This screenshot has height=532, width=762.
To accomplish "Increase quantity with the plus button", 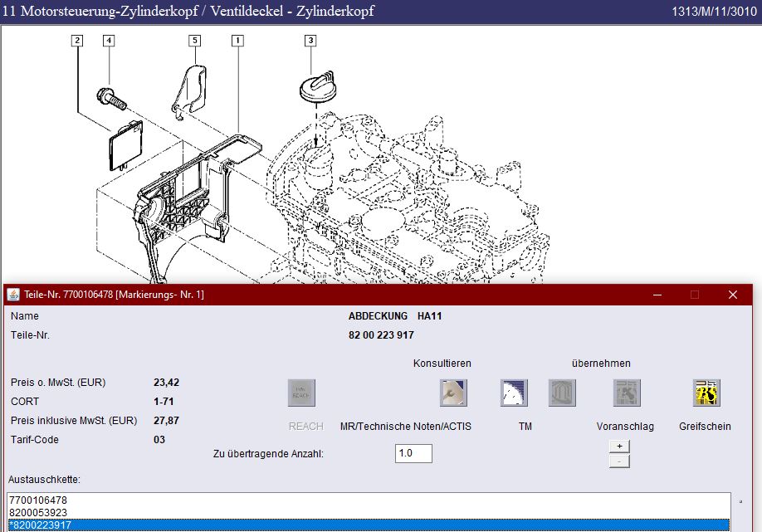I will [618, 446].
